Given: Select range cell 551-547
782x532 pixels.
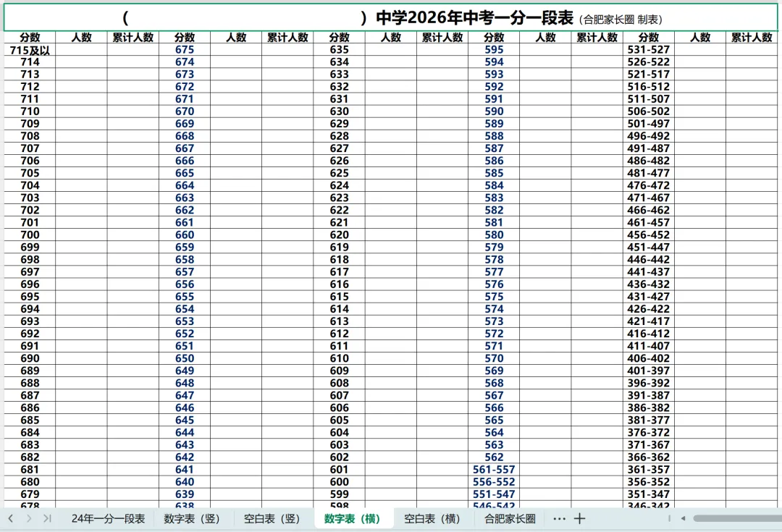Looking at the screenshot, I should tap(494, 494).
